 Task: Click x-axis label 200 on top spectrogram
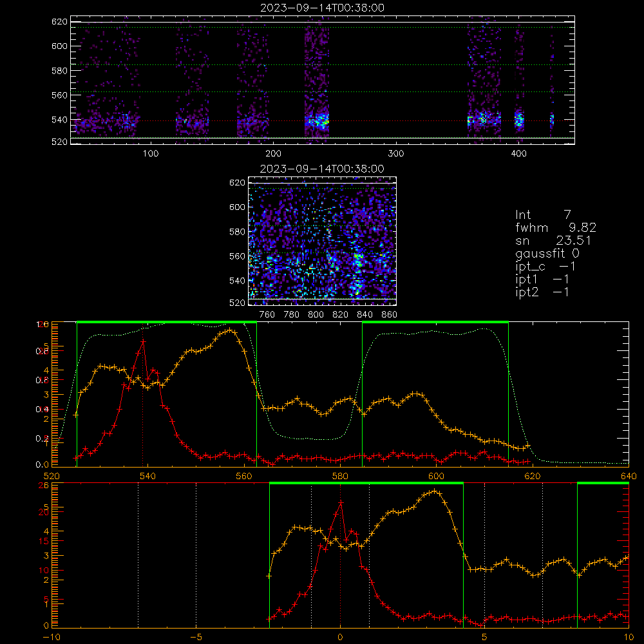(x=274, y=154)
